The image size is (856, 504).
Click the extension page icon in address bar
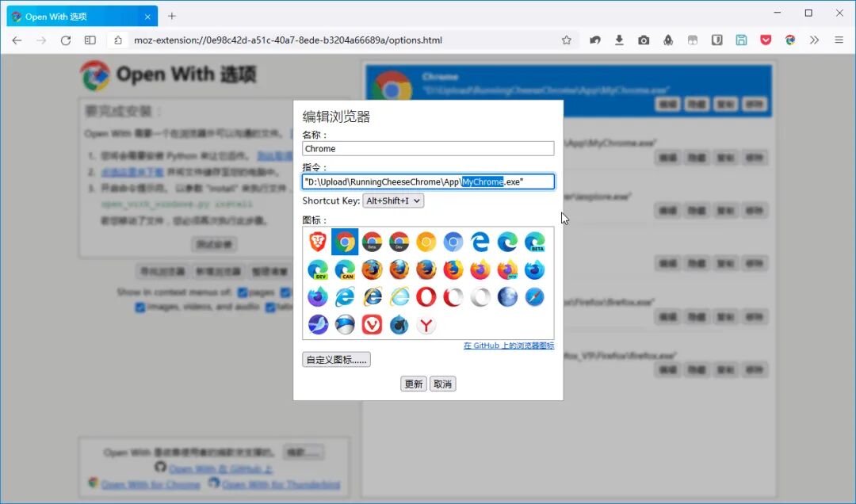click(x=118, y=40)
